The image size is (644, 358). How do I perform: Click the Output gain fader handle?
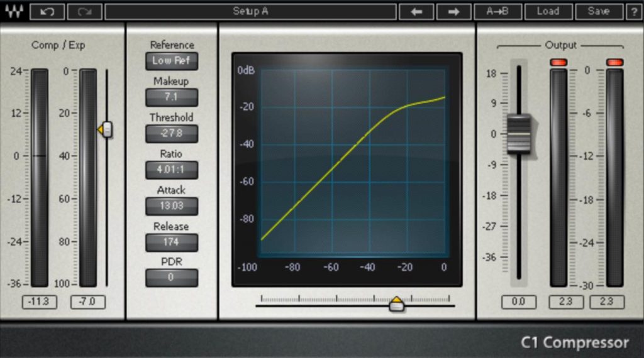tap(519, 134)
